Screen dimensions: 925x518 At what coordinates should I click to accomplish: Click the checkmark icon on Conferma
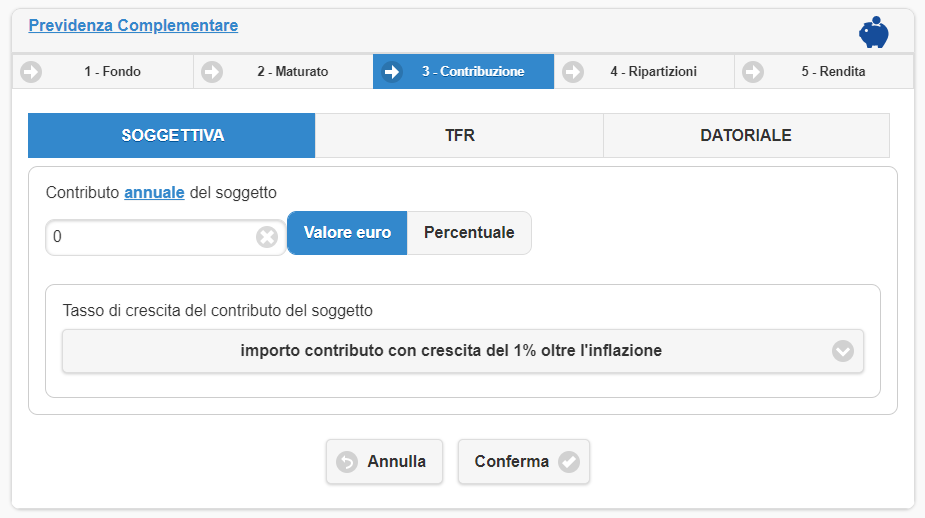tap(569, 462)
